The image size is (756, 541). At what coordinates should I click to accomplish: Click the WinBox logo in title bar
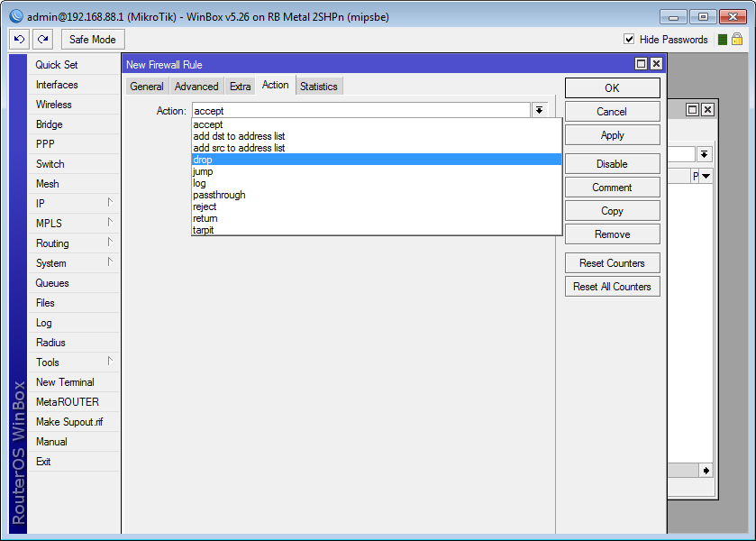tap(16, 16)
